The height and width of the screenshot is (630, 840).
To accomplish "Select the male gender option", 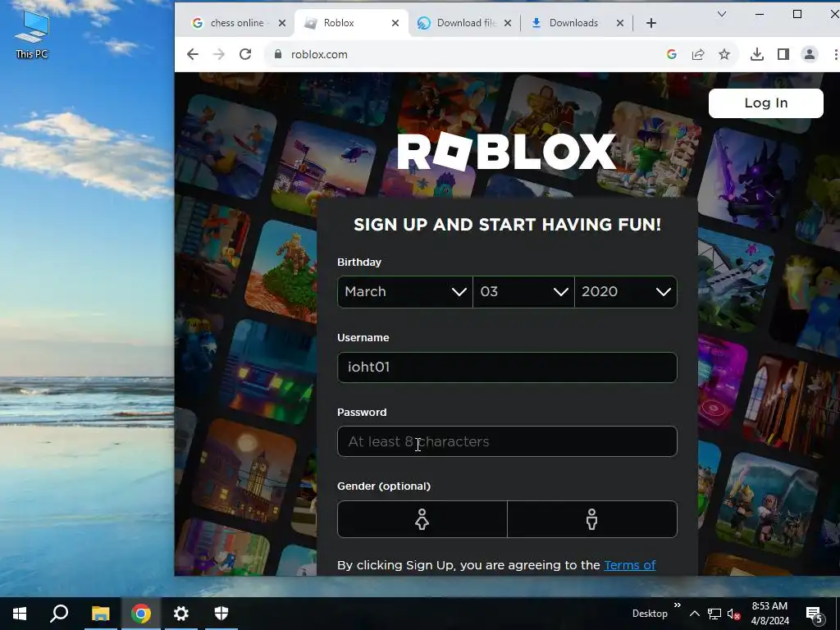I will (592, 519).
